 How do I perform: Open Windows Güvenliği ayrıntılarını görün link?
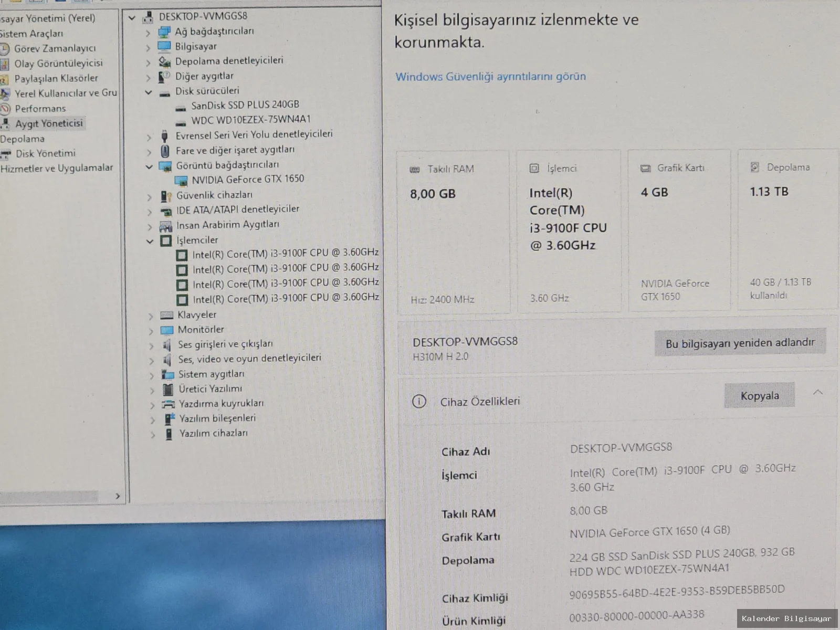pyautogui.click(x=490, y=77)
